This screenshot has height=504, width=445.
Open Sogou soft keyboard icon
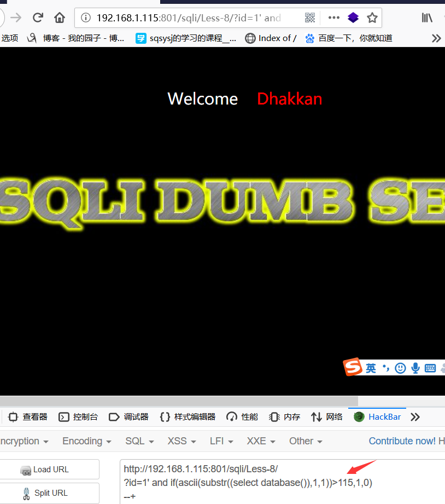(430, 368)
